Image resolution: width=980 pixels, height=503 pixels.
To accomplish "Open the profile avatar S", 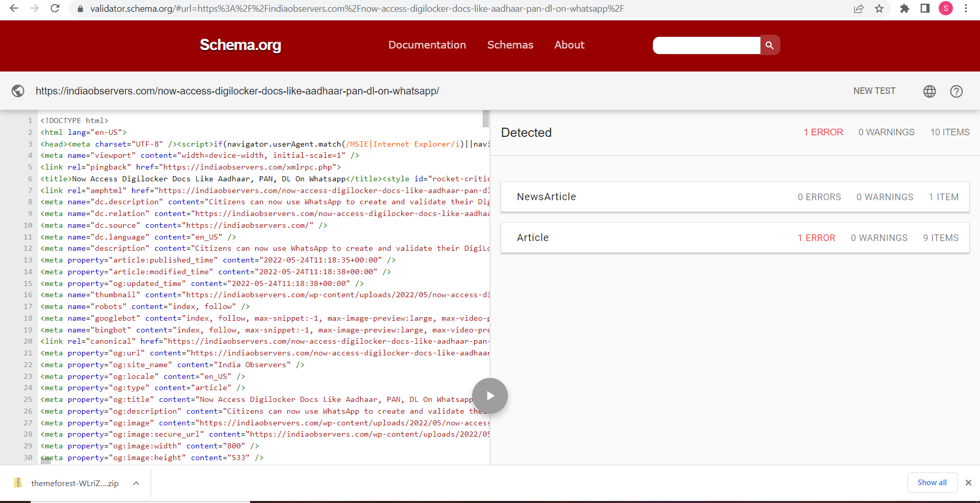I will (x=946, y=8).
